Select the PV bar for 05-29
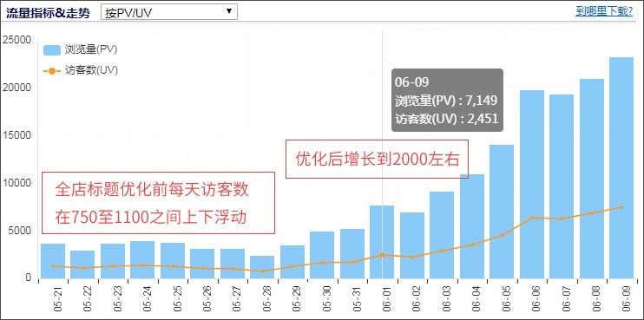This screenshot has width=644, height=320. pos(292,262)
